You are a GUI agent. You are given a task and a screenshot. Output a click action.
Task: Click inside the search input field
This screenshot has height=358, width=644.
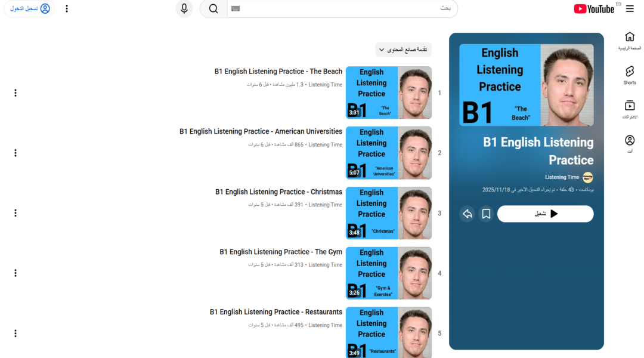tap(340, 8)
